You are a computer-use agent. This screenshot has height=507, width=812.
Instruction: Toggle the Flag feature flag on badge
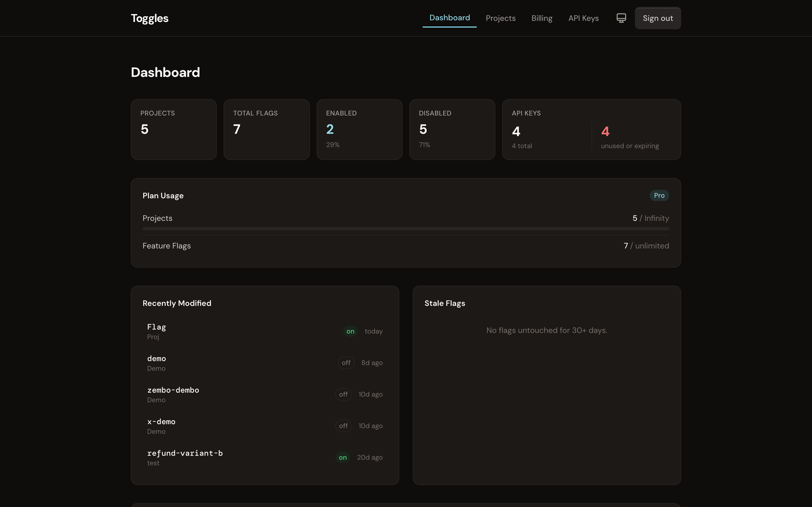(350, 331)
